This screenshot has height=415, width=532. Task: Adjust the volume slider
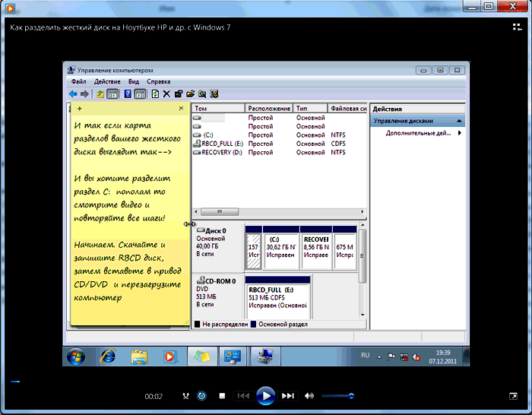coord(337,396)
